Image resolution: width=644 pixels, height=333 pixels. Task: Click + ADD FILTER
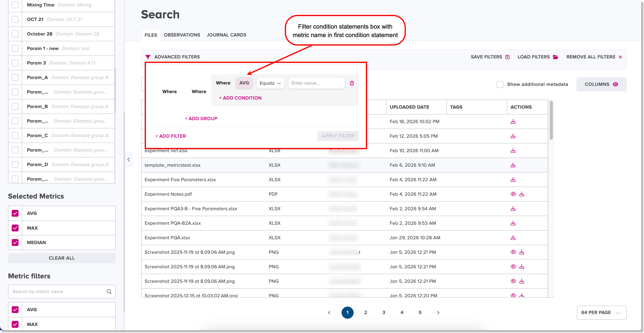[x=171, y=136]
